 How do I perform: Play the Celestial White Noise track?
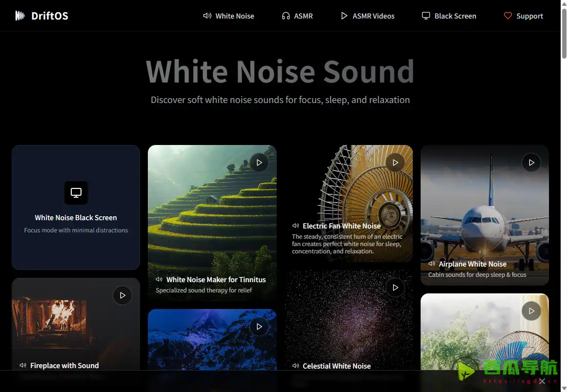point(395,288)
